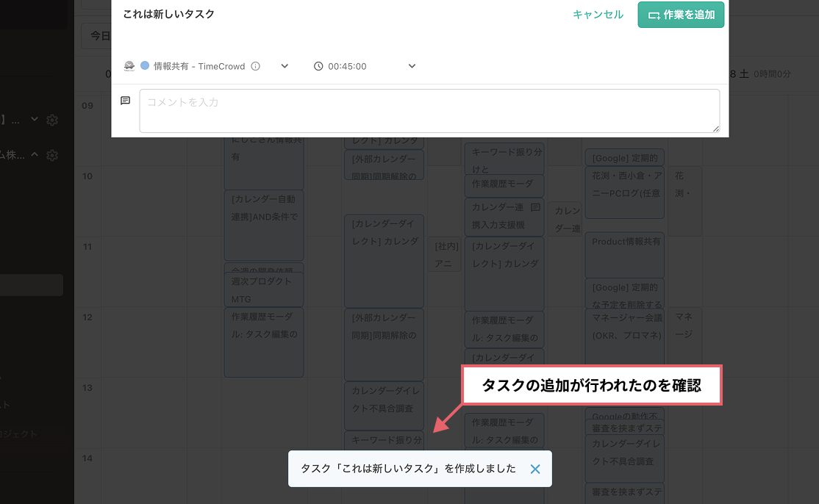
Task: Click the blue category color dot
Action: point(143,65)
